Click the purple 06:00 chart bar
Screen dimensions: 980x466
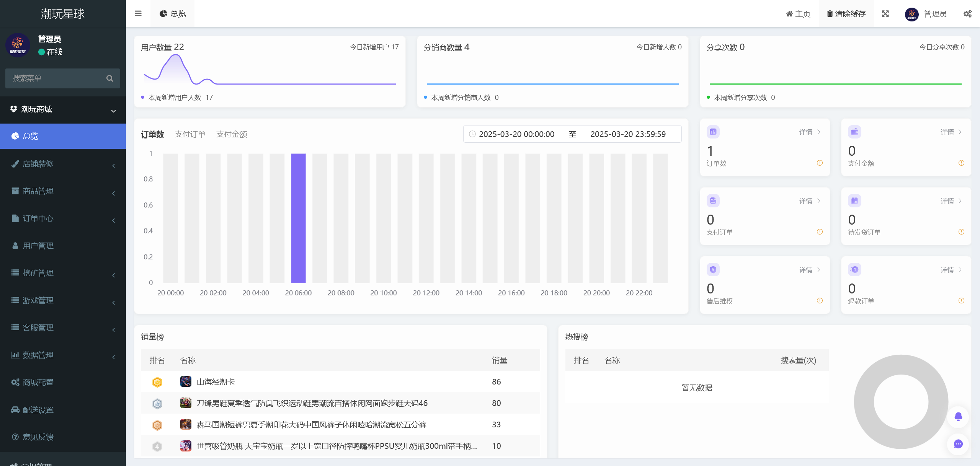tap(298, 218)
